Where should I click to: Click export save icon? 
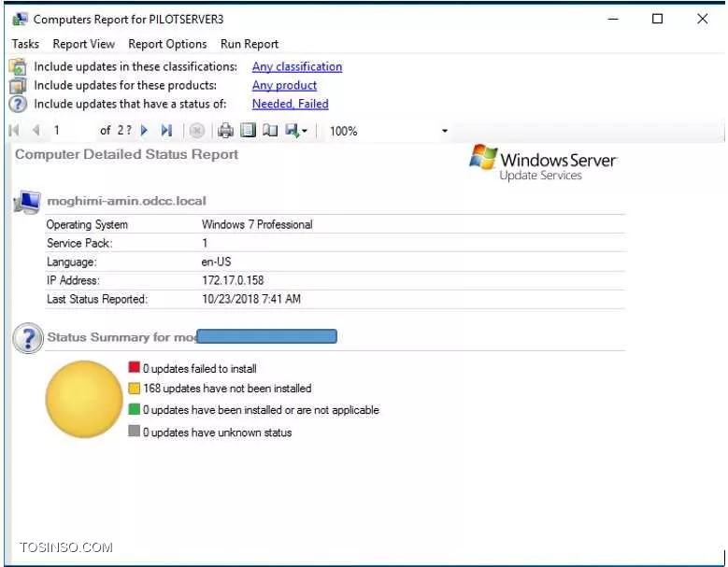click(x=293, y=131)
